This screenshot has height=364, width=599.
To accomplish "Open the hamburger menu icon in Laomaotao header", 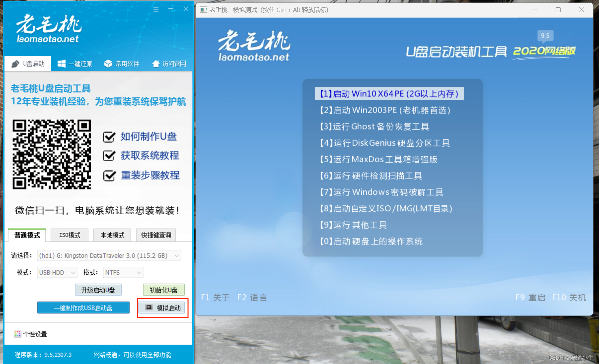I will pyautogui.click(x=156, y=9).
